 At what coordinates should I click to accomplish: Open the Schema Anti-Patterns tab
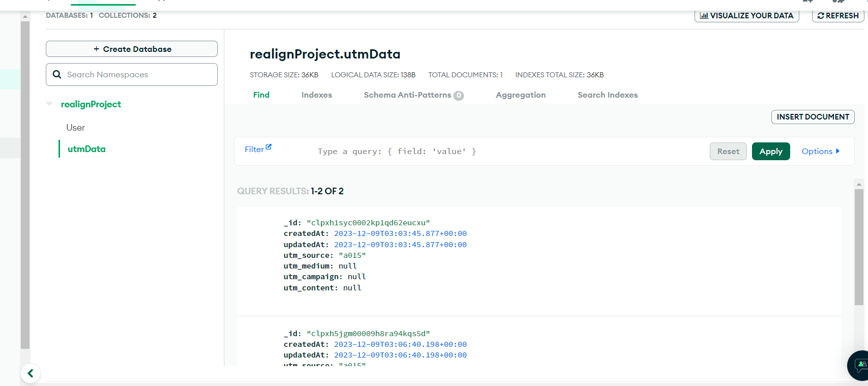408,95
